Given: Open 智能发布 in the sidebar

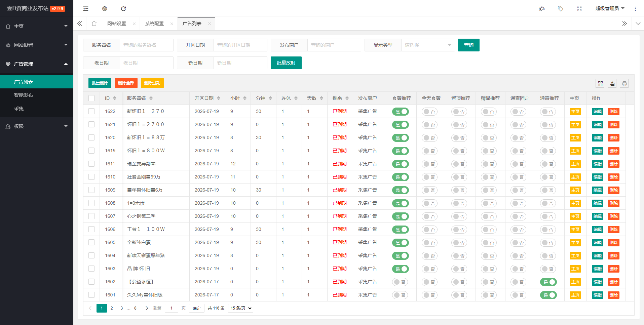Looking at the screenshot, I should (36, 95).
